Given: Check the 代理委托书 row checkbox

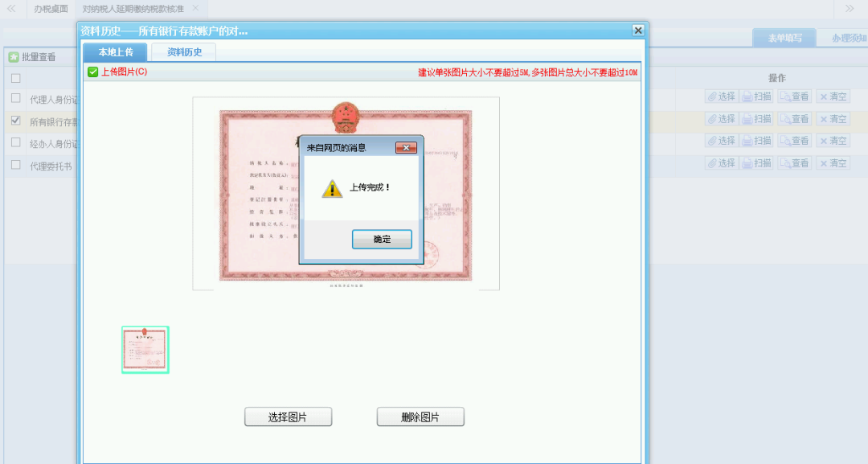Looking at the screenshot, I should click(x=15, y=164).
